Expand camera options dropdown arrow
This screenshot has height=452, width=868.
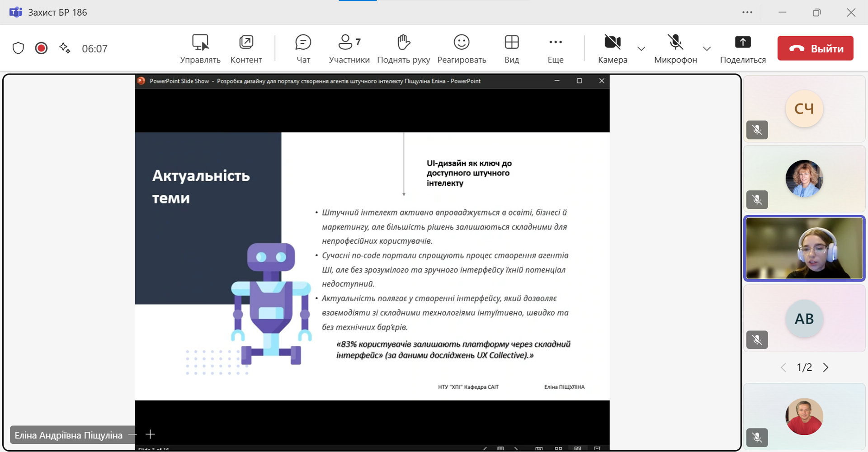[641, 49]
